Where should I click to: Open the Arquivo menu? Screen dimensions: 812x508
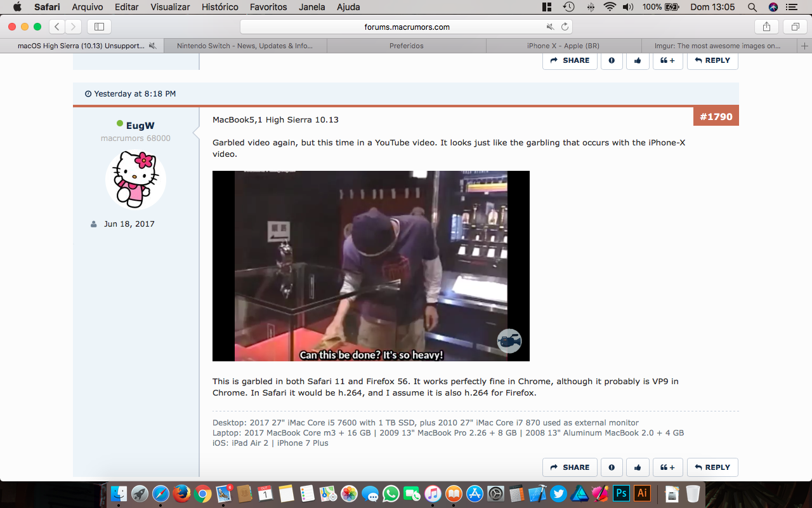point(88,7)
